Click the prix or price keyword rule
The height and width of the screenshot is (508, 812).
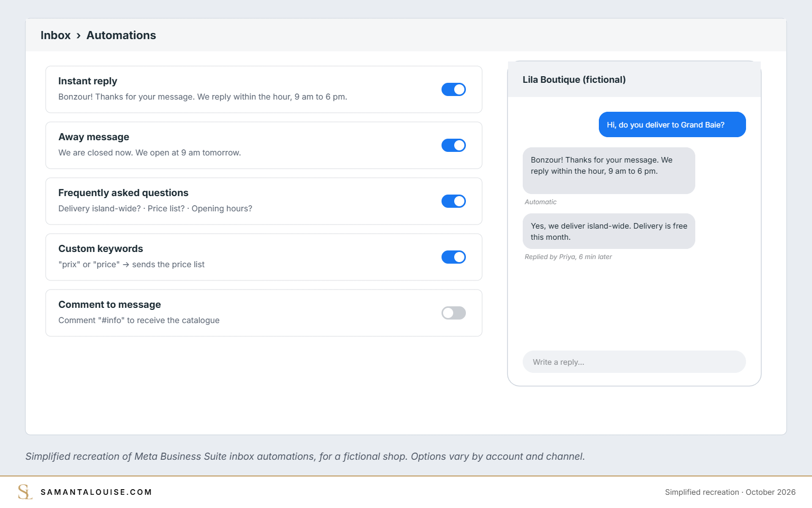(131, 265)
